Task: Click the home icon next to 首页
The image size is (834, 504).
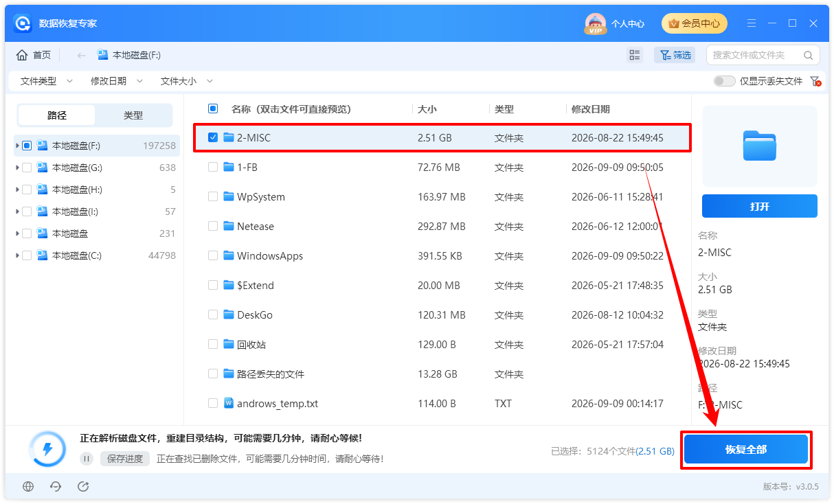Action: [x=22, y=55]
